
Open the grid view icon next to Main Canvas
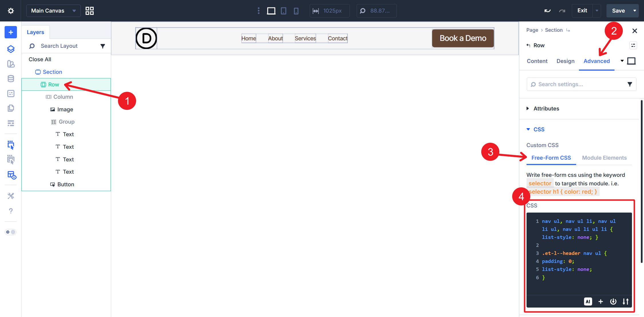tap(89, 11)
